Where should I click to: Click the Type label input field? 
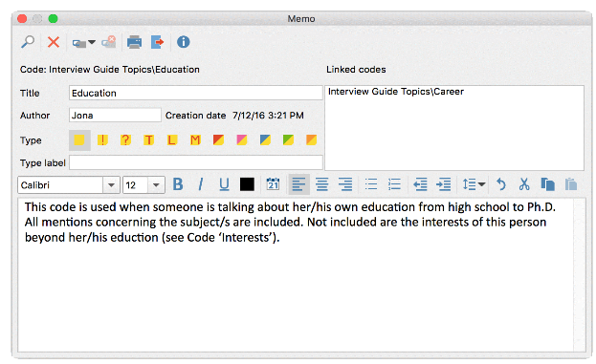196,162
